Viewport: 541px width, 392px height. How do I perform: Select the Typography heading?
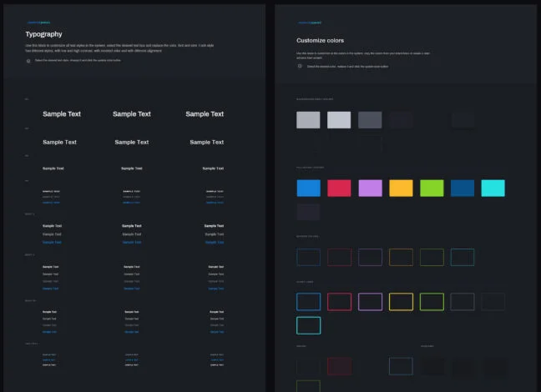[43, 34]
